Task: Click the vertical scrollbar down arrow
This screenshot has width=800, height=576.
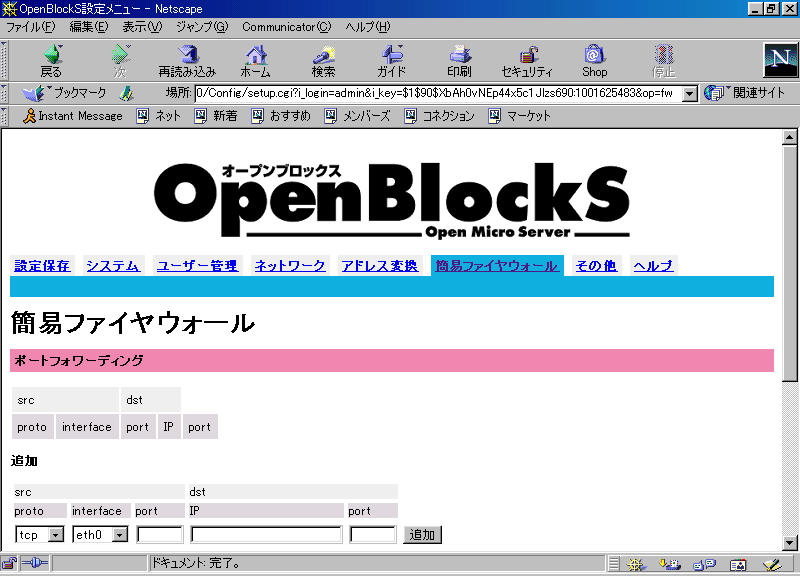Action: 790,543
